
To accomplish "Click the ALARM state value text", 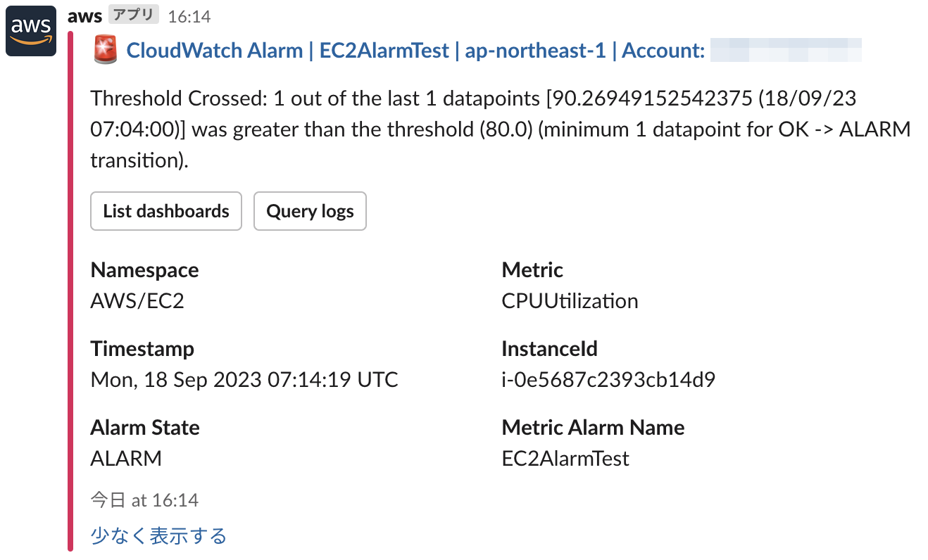I will click(x=126, y=459).
